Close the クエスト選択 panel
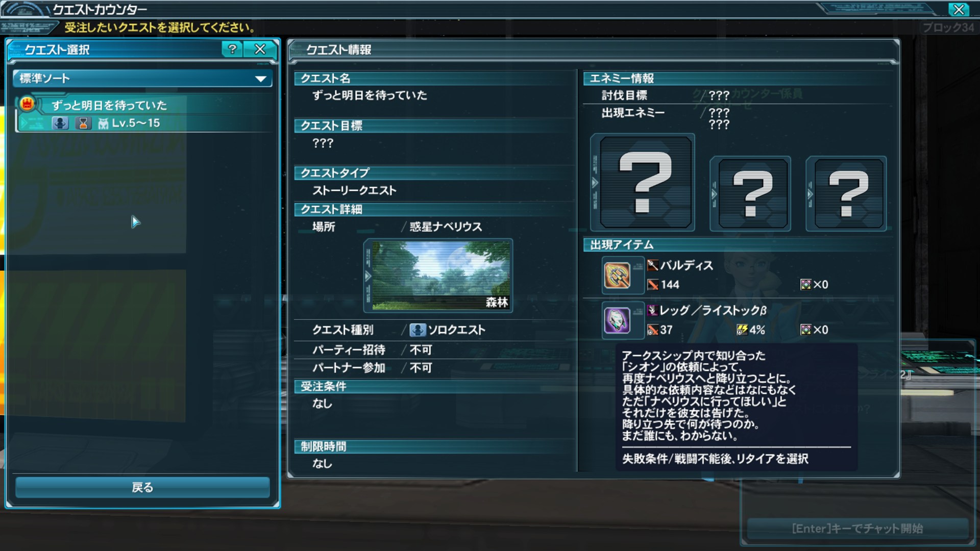Viewport: 980px width, 551px height. click(260, 49)
